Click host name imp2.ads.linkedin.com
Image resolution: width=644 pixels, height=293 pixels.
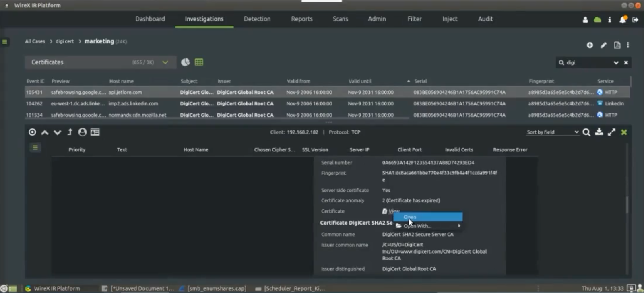click(x=133, y=103)
